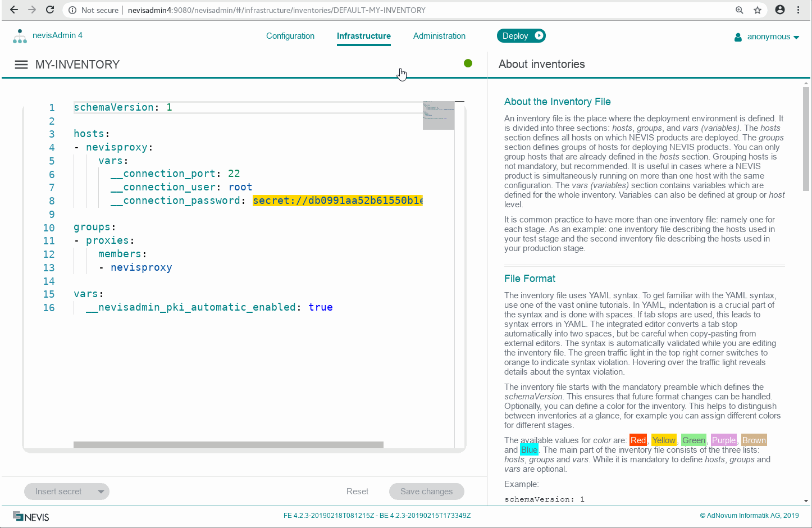Go to the Administration tab
The image size is (812, 528).
[x=439, y=36]
